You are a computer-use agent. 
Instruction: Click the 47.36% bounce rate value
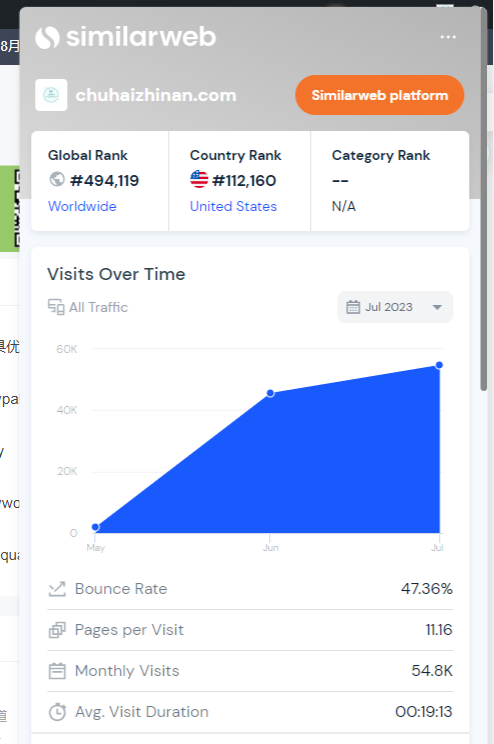point(427,589)
